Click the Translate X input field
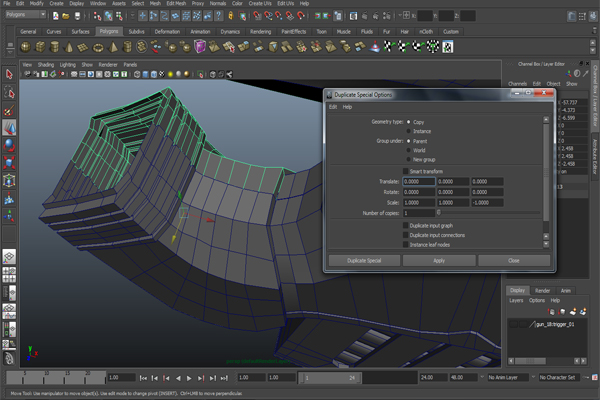 419,181
